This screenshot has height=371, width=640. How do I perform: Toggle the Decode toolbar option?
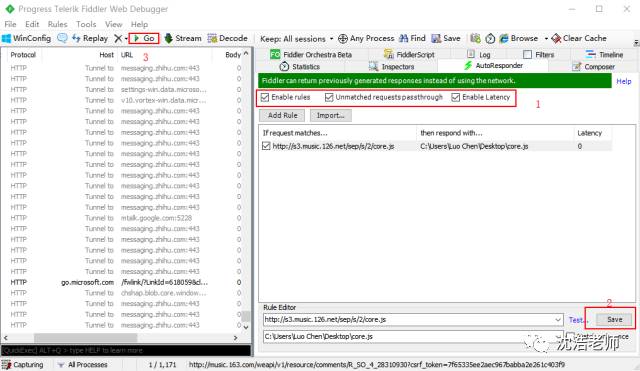coord(228,38)
